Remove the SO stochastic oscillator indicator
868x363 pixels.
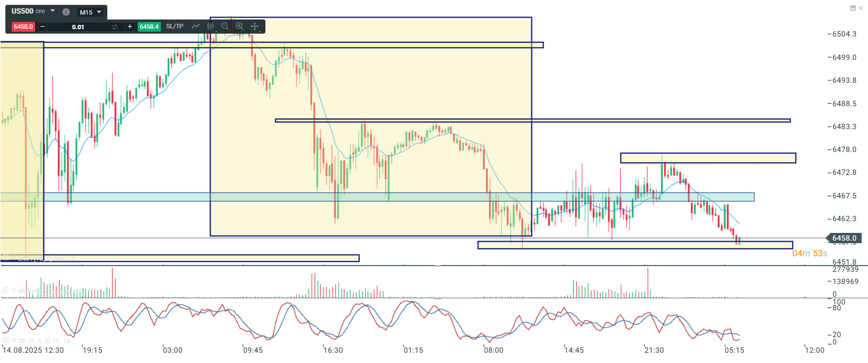click(x=13, y=340)
